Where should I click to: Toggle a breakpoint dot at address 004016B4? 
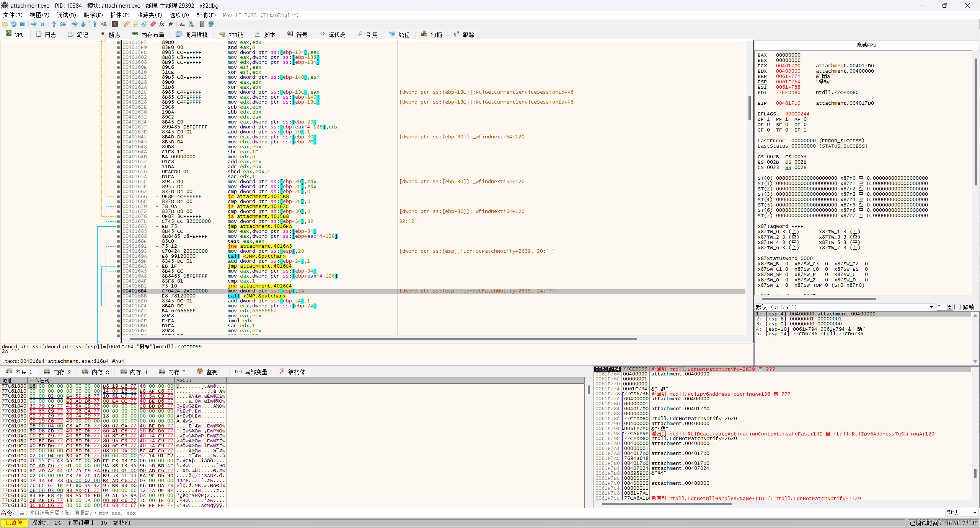tap(118, 291)
